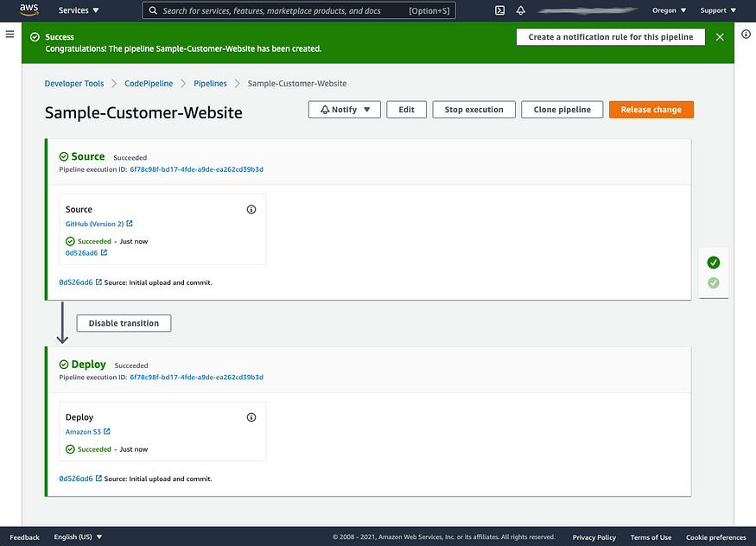Focus the services search field
The height and width of the screenshot is (546, 756).
click(299, 10)
